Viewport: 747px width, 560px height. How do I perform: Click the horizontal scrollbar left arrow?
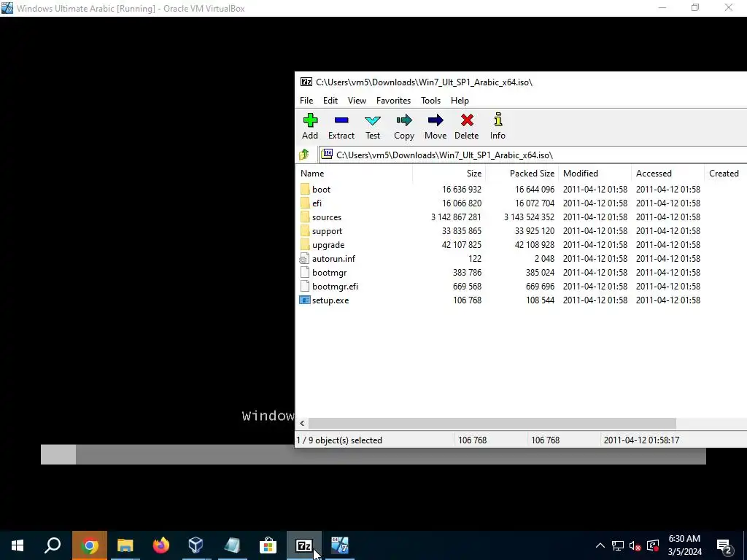tap(303, 423)
